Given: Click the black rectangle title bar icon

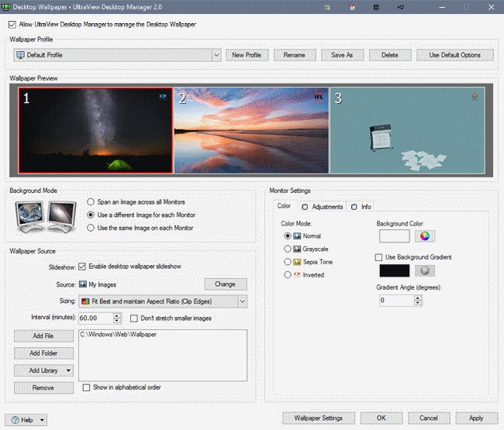Looking at the screenshot, I should (376, 7).
